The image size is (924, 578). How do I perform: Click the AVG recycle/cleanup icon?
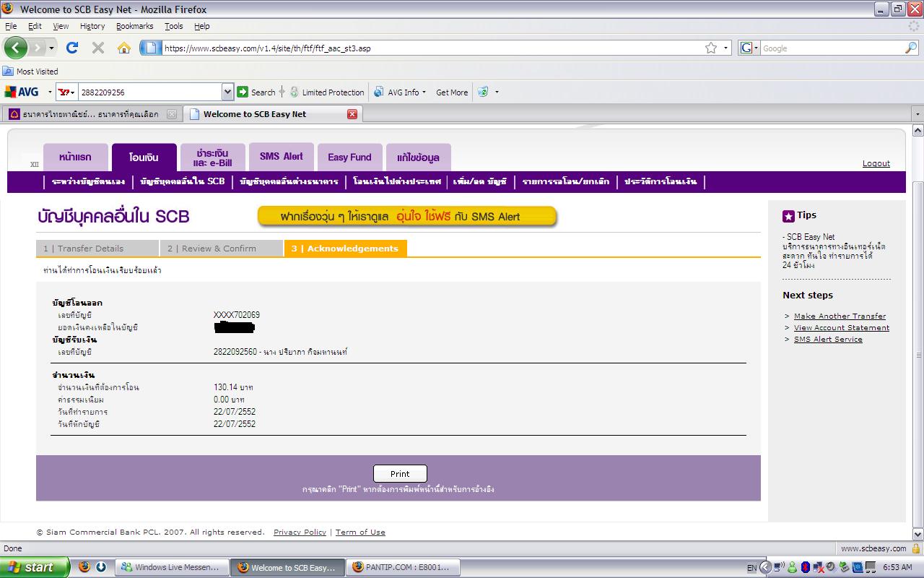coord(483,92)
